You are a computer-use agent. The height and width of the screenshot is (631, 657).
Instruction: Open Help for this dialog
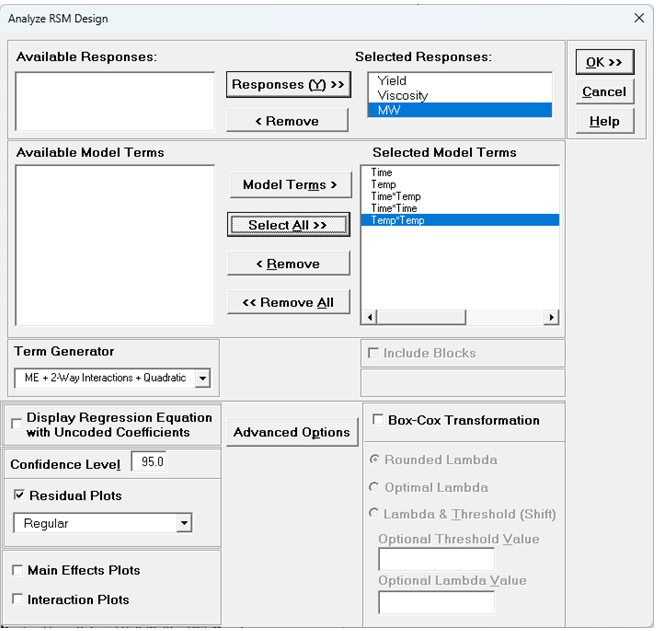coord(604,121)
